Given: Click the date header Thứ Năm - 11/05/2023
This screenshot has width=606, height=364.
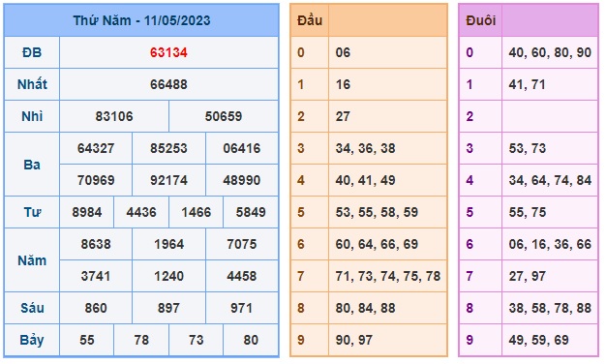Looking at the screenshot, I should [141, 20].
